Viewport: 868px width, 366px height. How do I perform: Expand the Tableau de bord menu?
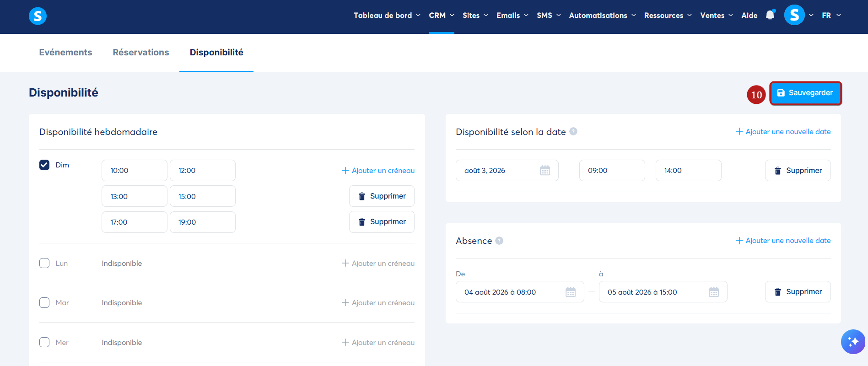point(387,15)
